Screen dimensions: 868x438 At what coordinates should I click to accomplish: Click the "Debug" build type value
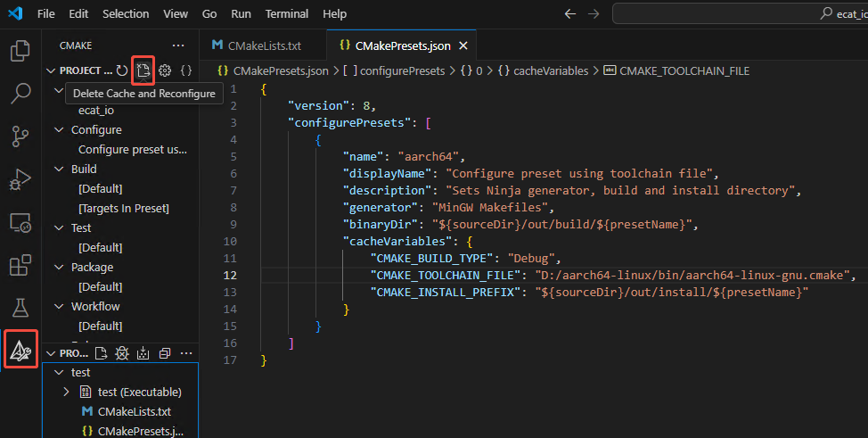(531, 259)
